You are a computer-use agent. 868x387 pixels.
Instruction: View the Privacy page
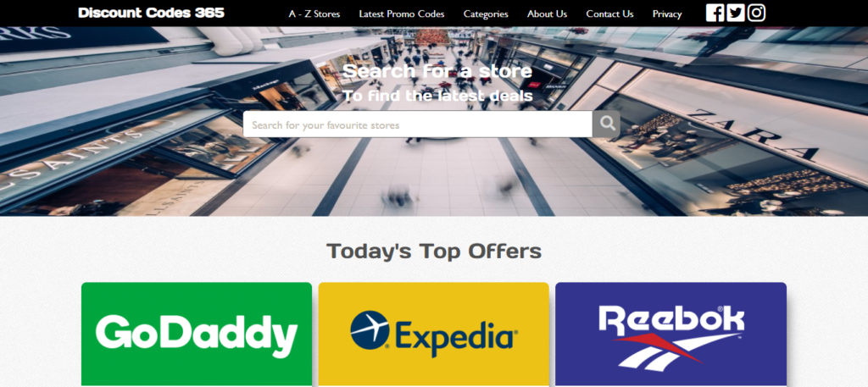click(x=667, y=14)
